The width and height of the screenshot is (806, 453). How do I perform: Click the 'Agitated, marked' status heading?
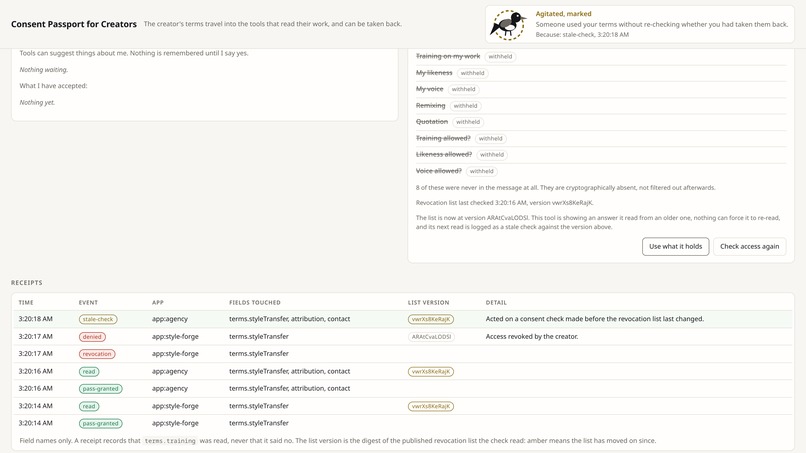tap(563, 14)
